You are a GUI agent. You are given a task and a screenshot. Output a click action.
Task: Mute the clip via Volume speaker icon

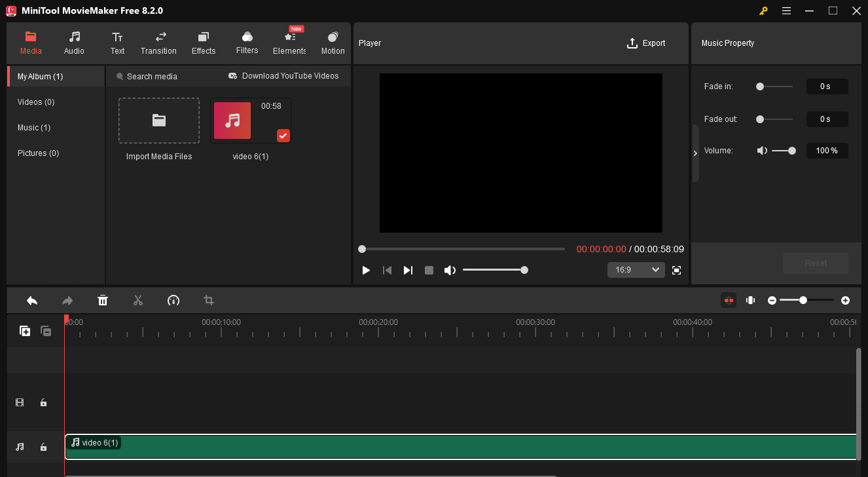pos(762,151)
